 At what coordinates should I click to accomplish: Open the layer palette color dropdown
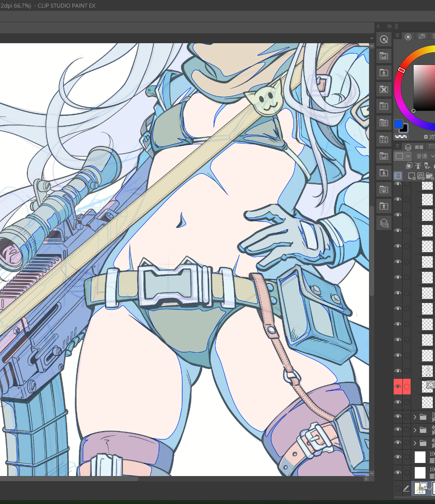(402, 156)
